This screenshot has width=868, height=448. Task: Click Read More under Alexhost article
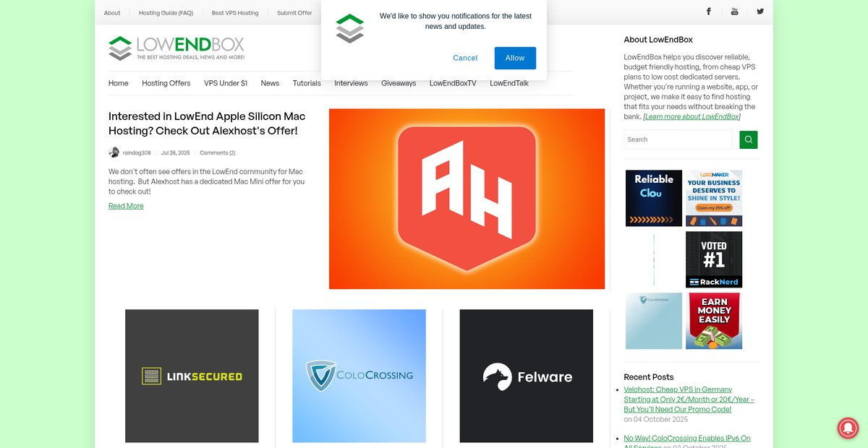coord(126,206)
